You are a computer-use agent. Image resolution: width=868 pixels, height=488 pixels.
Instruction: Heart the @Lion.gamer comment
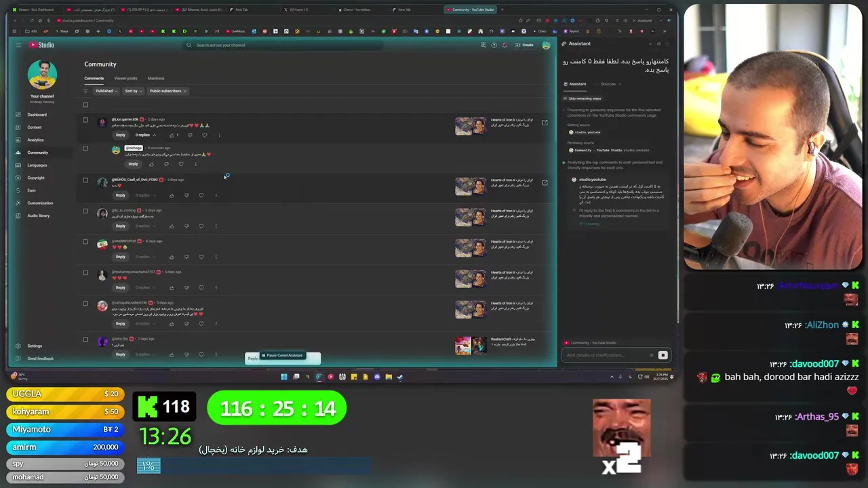pyautogui.click(x=205, y=135)
